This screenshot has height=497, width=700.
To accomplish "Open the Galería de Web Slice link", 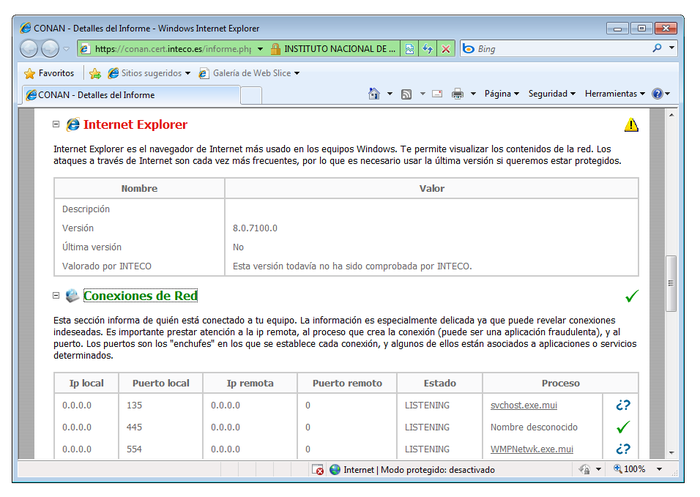I will point(249,73).
